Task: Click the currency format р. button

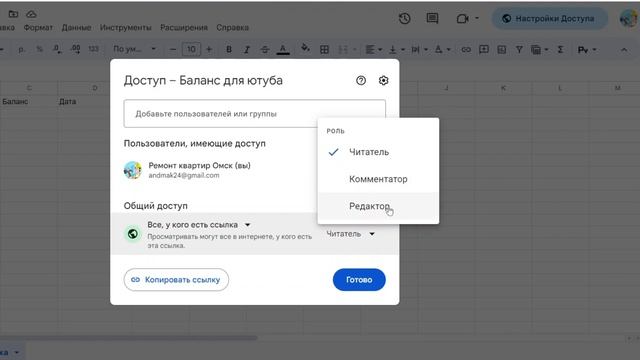Action: coord(22,49)
